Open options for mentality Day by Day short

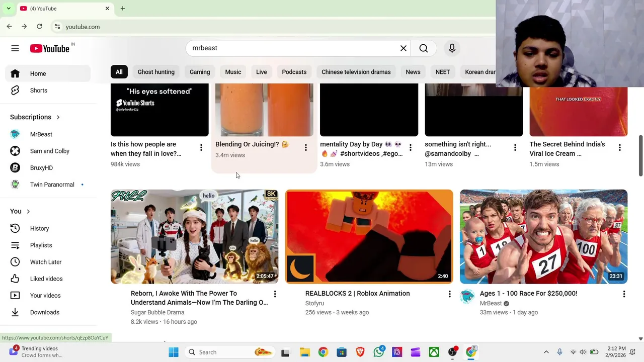click(410, 147)
